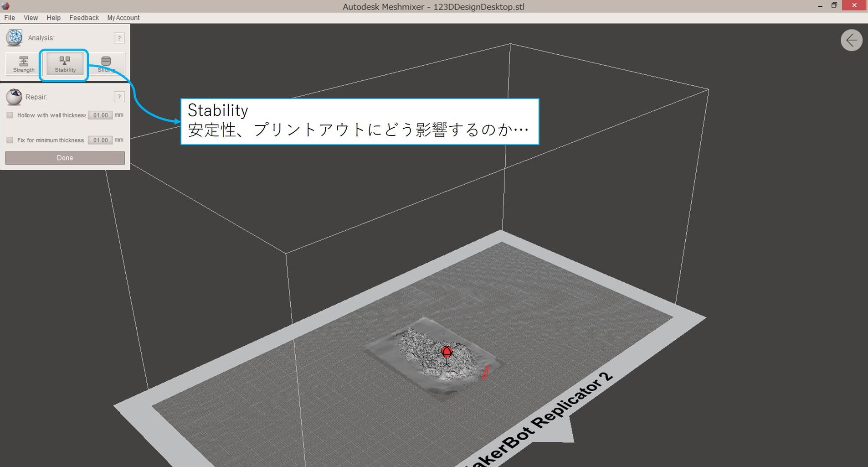Edit the hollow wall thickness value field
The height and width of the screenshot is (467, 868).
pyautogui.click(x=100, y=115)
